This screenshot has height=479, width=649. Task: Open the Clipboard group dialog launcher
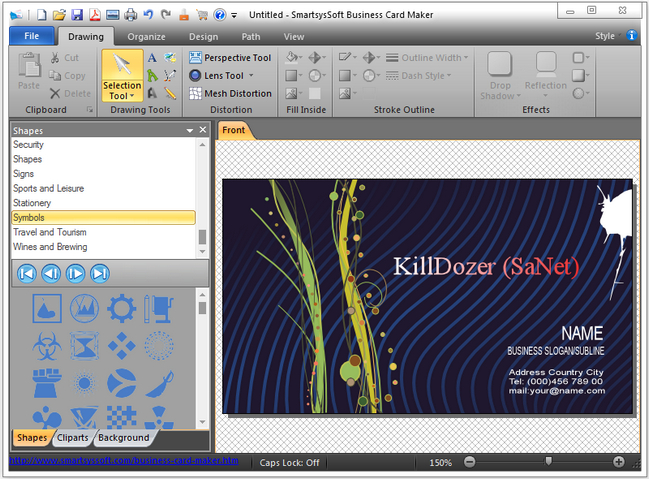[89, 110]
